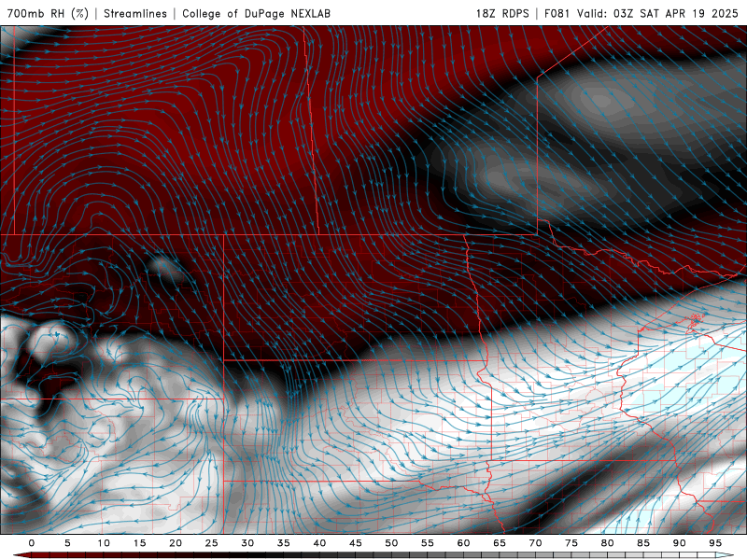Click the 30 value on the colorbar scale
The height and width of the screenshot is (560, 747).
[247, 543]
